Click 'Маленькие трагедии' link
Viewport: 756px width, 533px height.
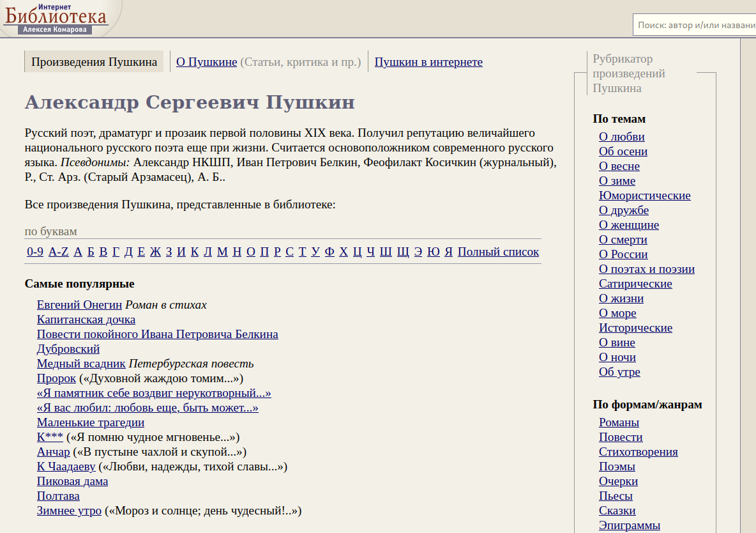[x=91, y=422]
